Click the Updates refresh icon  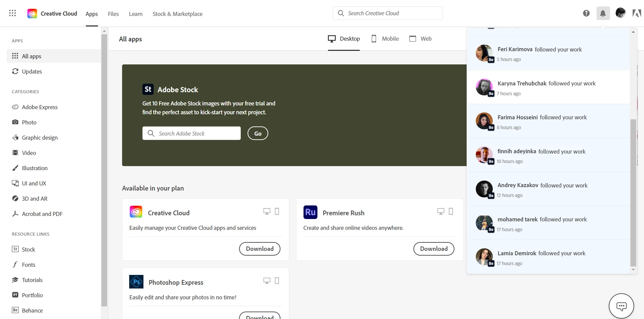[x=15, y=71]
